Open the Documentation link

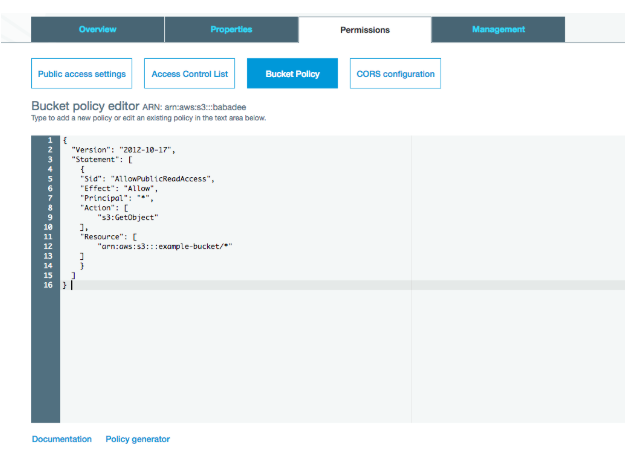62,439
